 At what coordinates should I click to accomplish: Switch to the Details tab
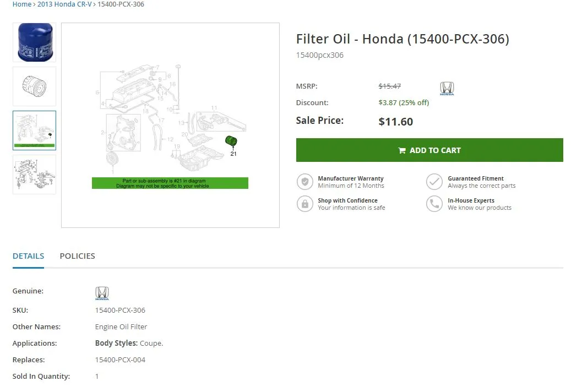pos(28,256)
